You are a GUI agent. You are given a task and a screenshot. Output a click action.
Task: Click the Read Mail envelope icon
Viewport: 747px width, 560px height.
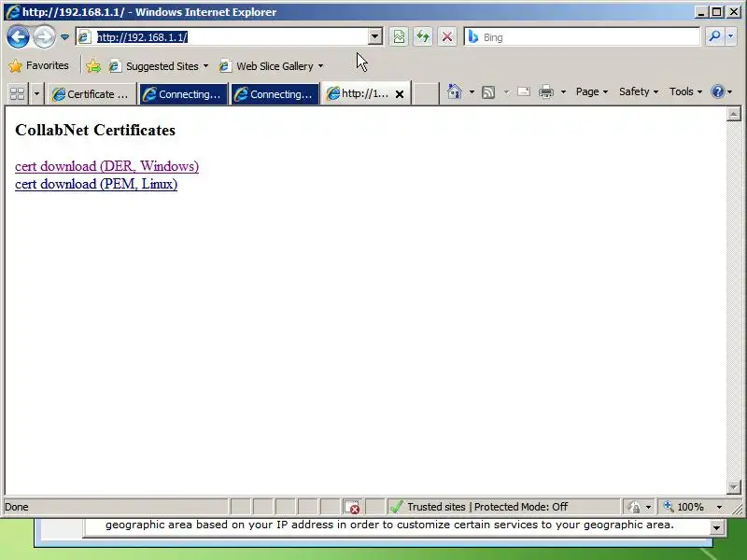[524, 91]
